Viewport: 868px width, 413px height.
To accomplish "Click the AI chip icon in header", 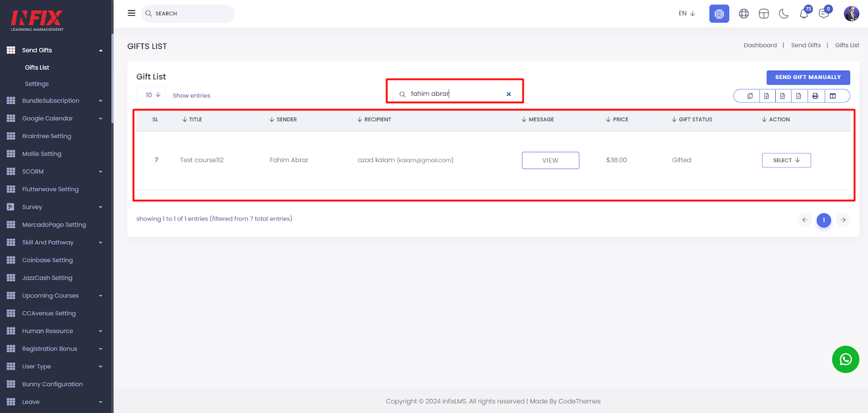I will pyautogui.click(x=719, y=14).
